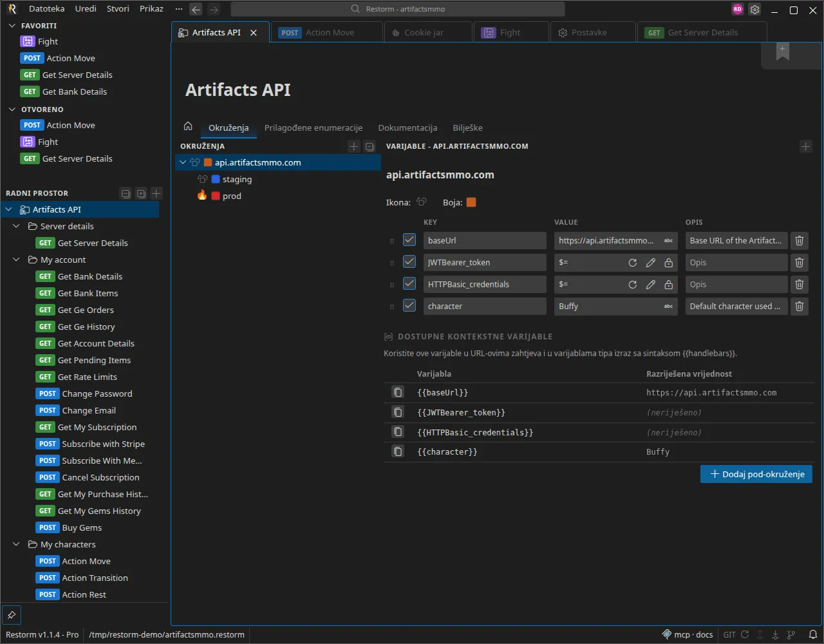The image size is (824, 644).
Task: Toggle the lock on HTTPBasic_credentials
Action: click(x=669, y=285)
